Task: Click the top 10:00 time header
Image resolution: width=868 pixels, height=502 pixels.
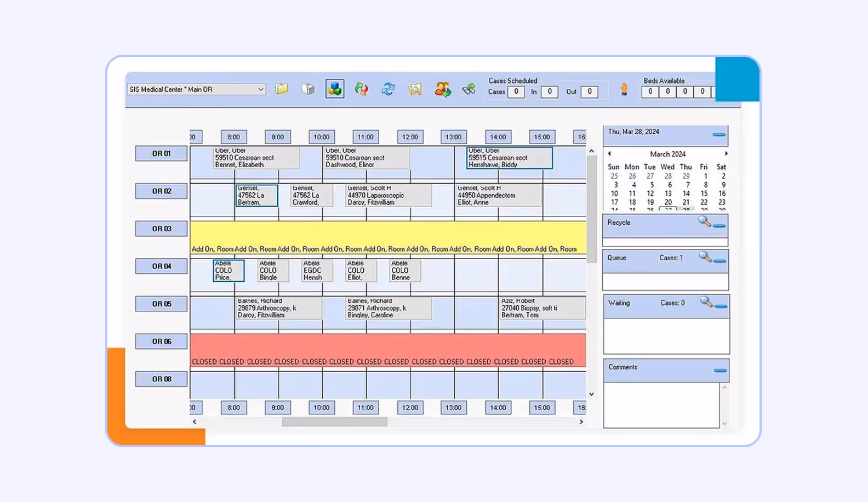Action: point(322,137)
